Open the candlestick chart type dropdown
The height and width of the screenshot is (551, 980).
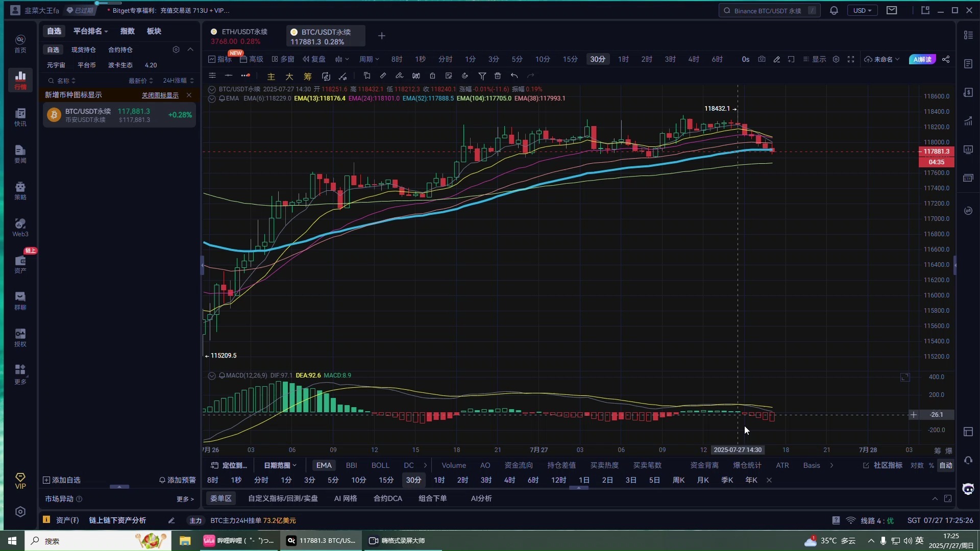(x=342, y=59)
